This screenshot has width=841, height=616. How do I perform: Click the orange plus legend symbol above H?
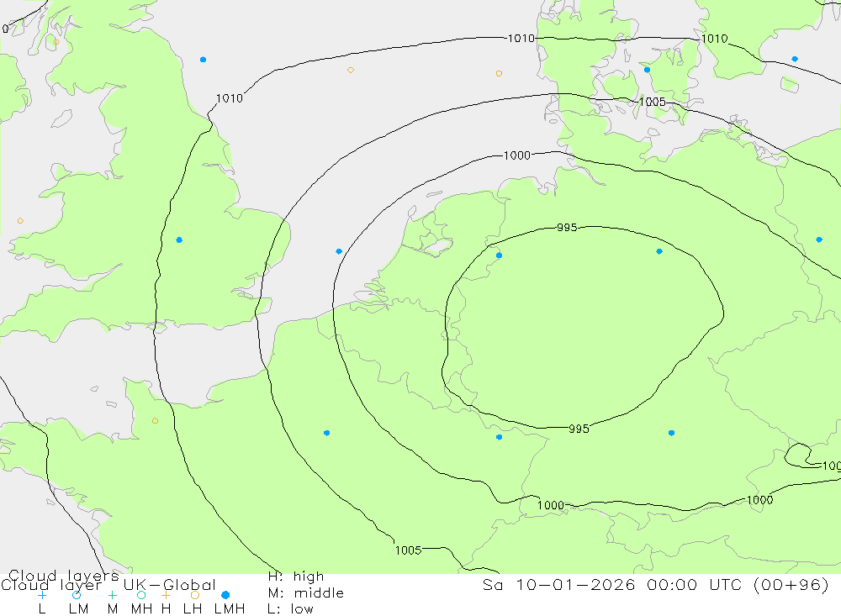167,595
